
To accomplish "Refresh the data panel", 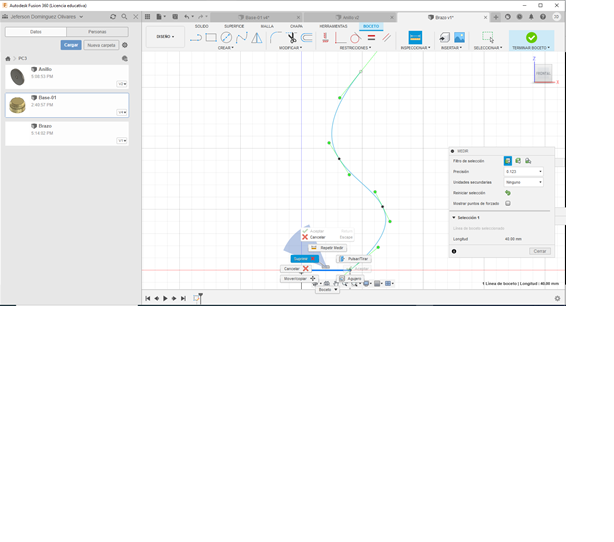I will tap(113, 17).
